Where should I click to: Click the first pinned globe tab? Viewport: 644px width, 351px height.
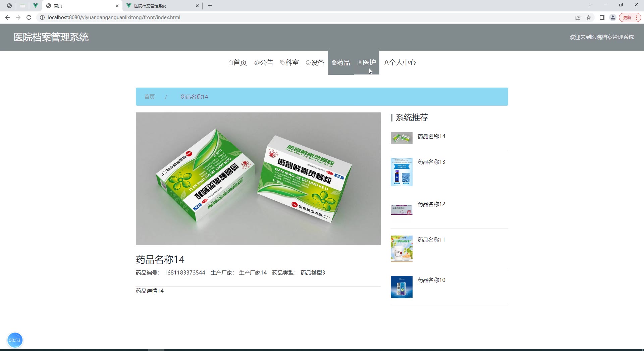pyautogui.click(x=9, y=6)
